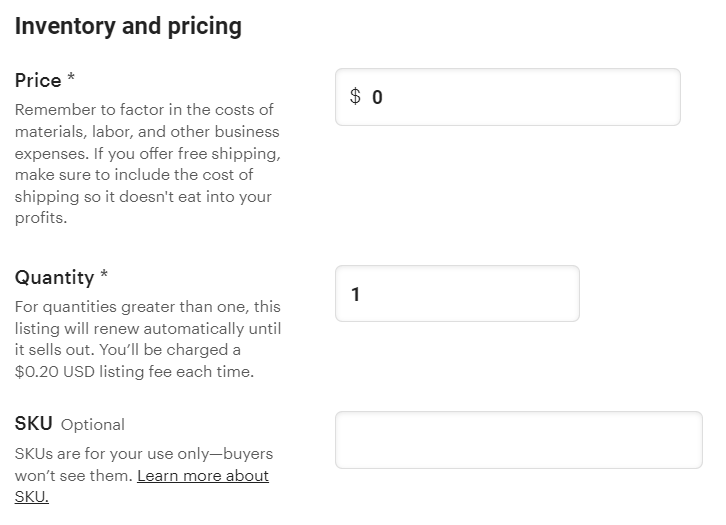Click the Inventory and pricing heading
Image resolution: width=726 pixels, height=525 pixels.
(128, 26)
